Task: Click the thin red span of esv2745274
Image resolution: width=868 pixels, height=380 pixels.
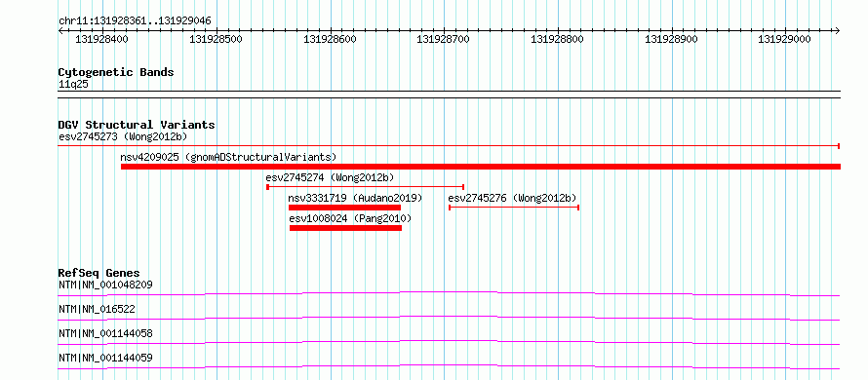Action: point(366,187)
